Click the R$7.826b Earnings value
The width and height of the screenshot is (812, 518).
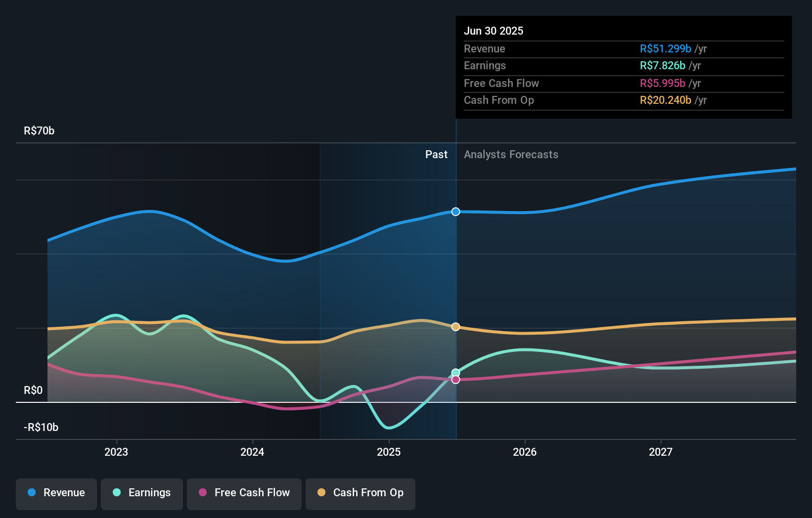(662, 65)
